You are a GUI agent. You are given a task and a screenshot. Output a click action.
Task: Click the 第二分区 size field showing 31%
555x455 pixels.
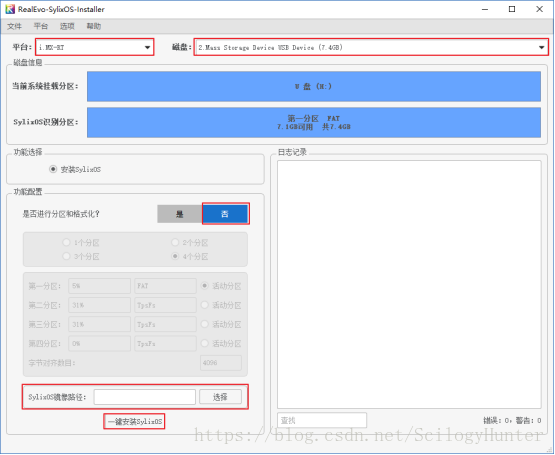(x=99, y=305)
